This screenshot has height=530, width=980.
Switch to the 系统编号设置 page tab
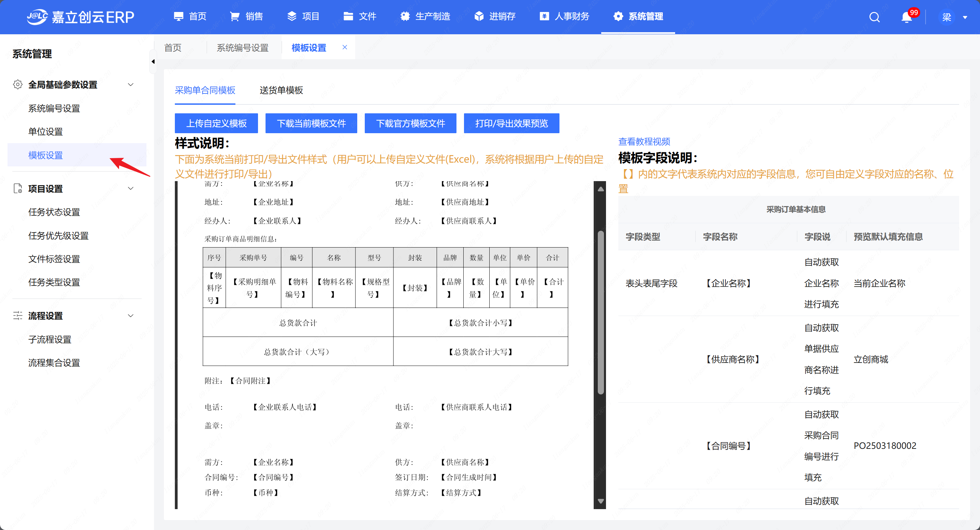pyautogui.click(x=242, y=48)
